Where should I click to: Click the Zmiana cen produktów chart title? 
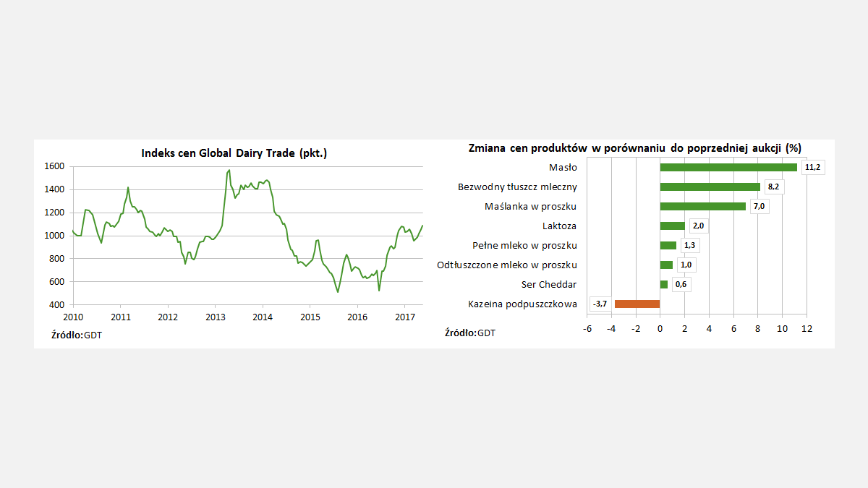[x=634, y=147]
